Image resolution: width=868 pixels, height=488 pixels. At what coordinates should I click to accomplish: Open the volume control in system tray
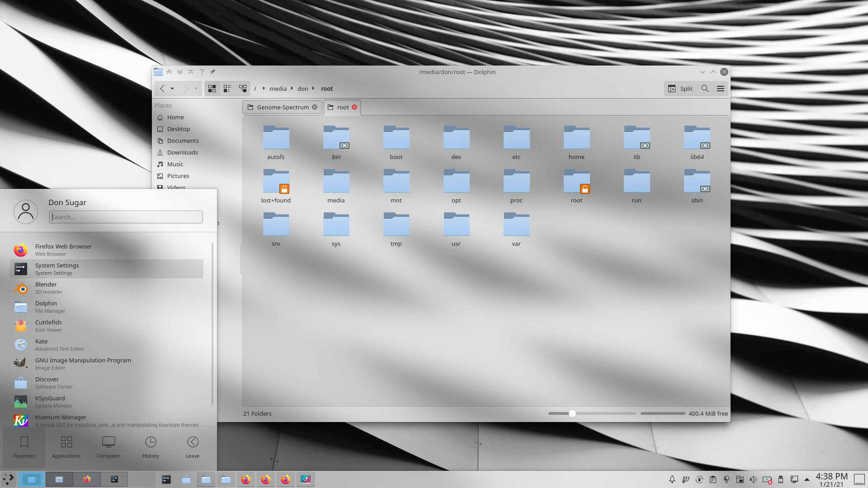pos(753,479)
